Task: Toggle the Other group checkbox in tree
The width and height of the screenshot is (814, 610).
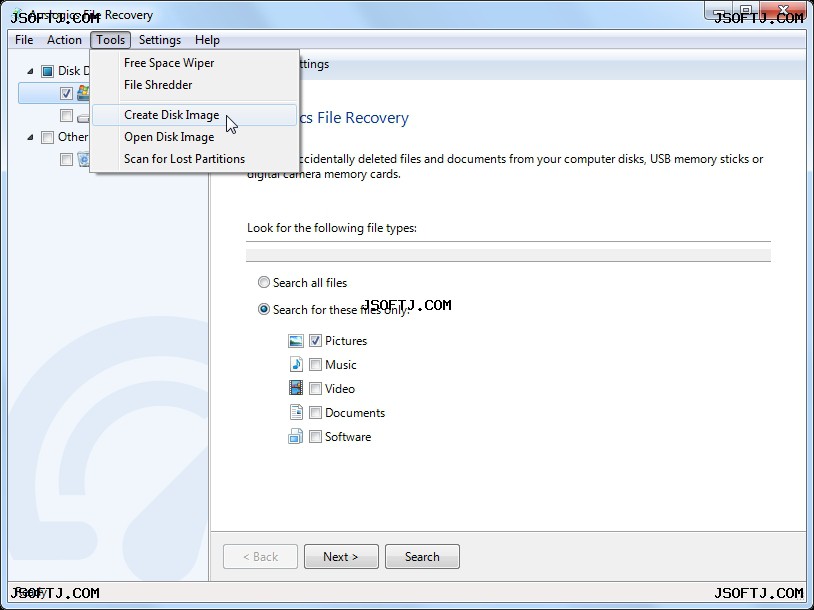Action: click(x=47, y=138)
